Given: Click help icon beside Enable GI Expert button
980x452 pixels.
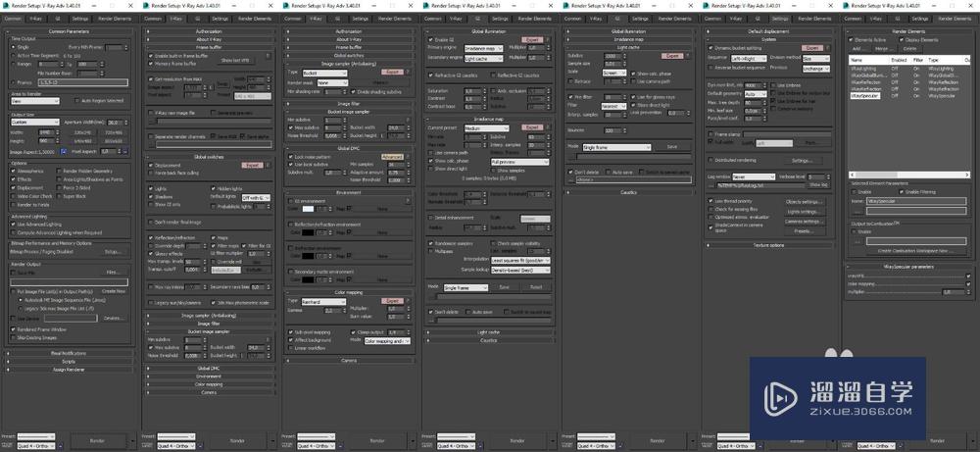Looking at the screenshot, I should (x=548, y=39).
